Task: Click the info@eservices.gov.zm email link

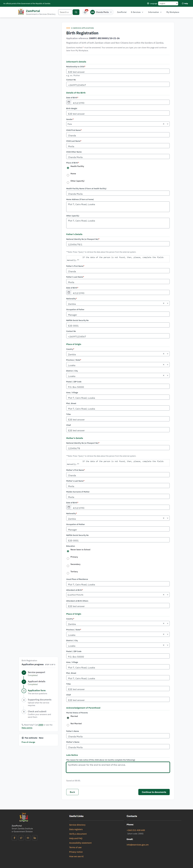Action: [138, 845]
